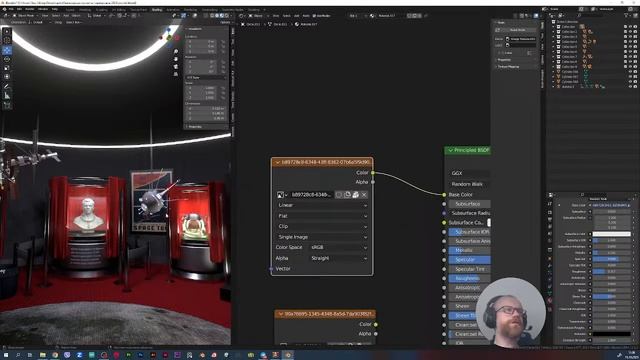The height and width of the screenshot is (360, 640).
Task: Open File Explorer from the taskbar
Action: [x=42, y=355]
